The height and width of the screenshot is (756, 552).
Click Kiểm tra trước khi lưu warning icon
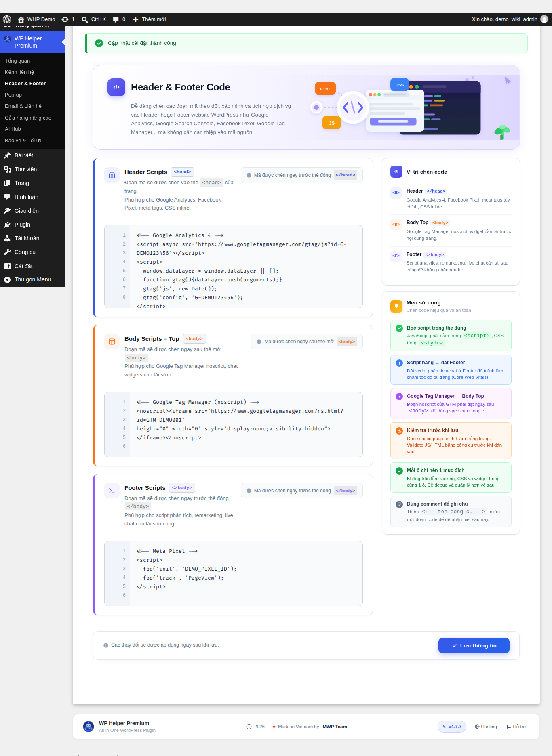tap(399, 431)
